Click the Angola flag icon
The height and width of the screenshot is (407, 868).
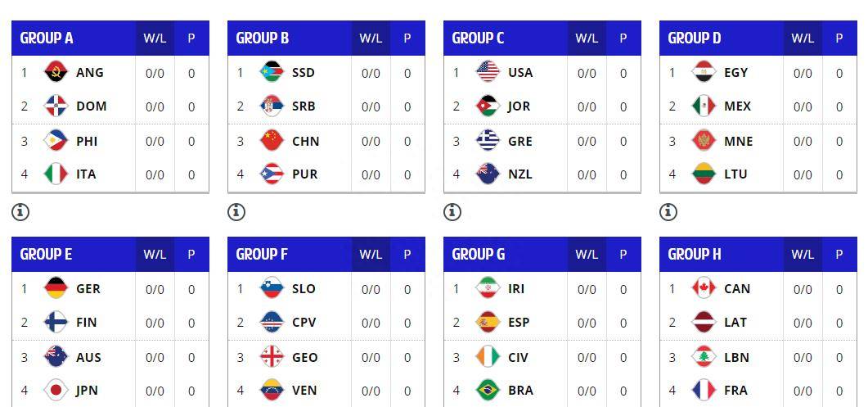[x=56, y=72]
